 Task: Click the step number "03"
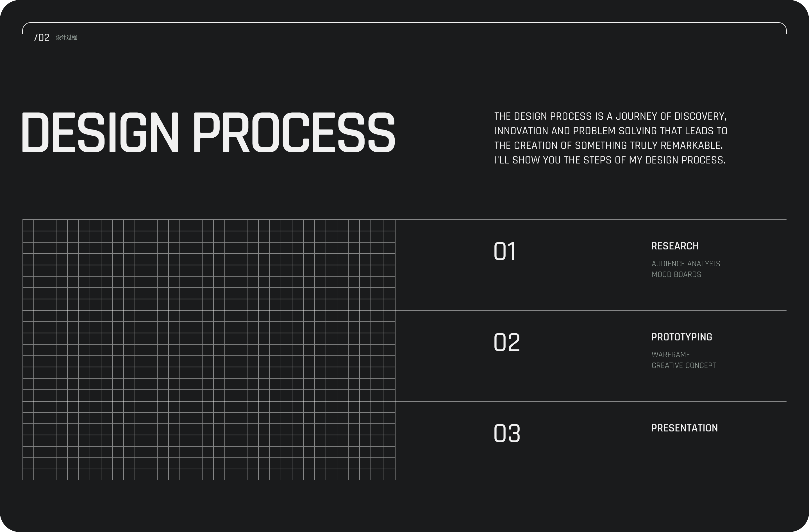point(506,433)
